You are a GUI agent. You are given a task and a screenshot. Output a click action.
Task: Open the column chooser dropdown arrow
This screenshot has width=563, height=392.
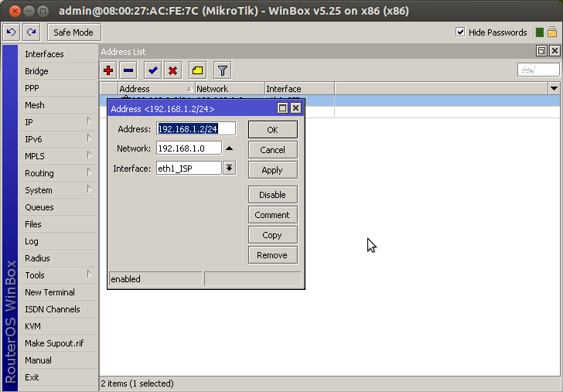(x=554, y=88)
